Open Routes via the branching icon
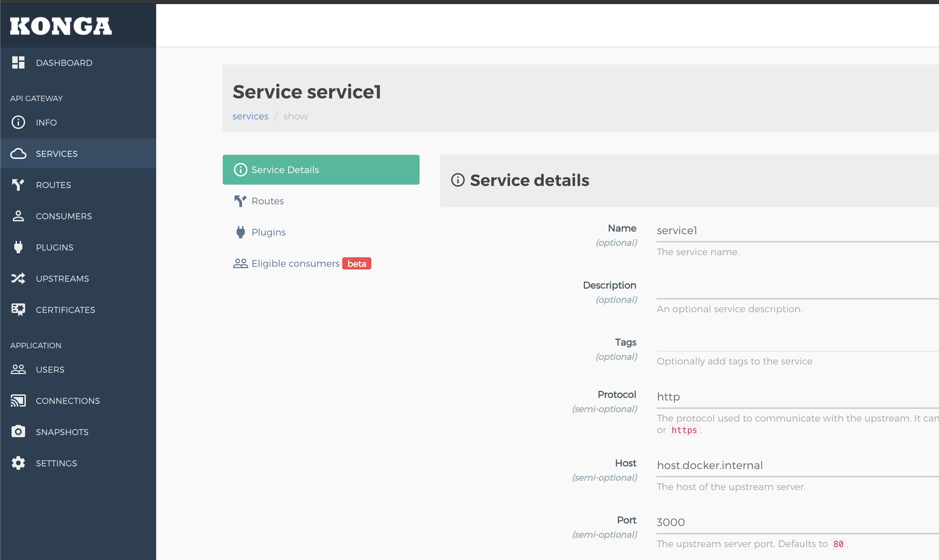Screen dimensions: 939x560 pyautogui.click(x=18, y=185)
